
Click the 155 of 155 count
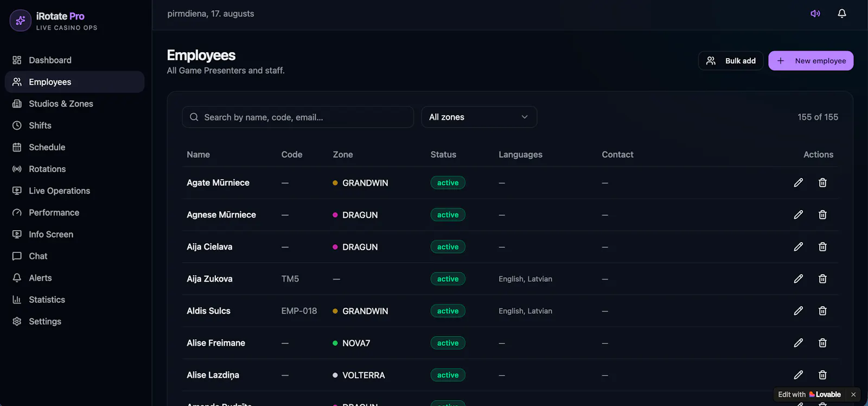pyautogui.click(x=818, y=117)
